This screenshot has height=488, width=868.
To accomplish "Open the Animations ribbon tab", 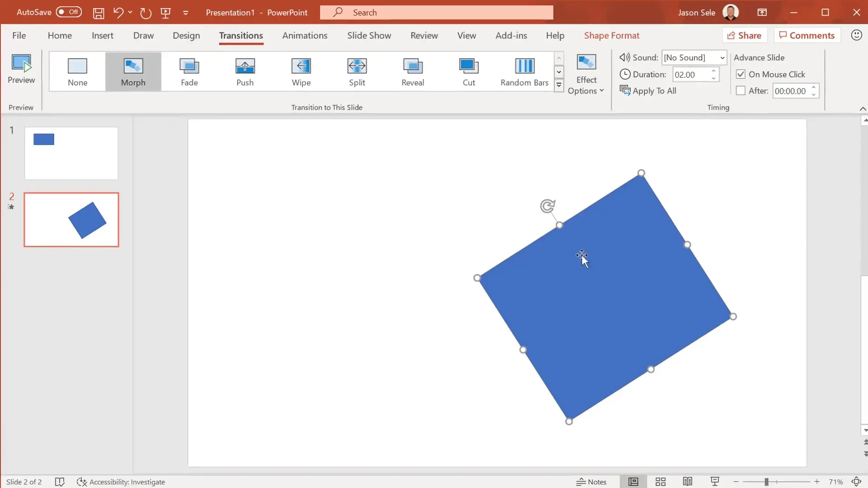I will point(304,35).
